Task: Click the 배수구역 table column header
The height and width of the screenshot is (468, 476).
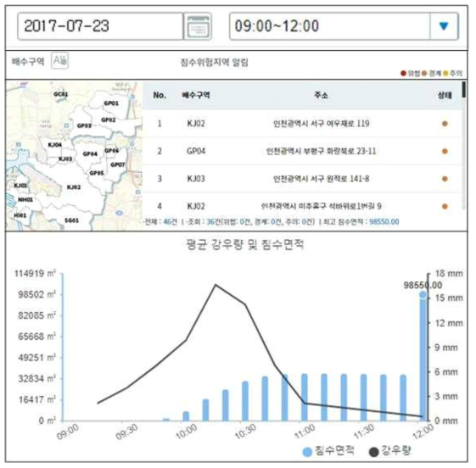Action: 196,95
